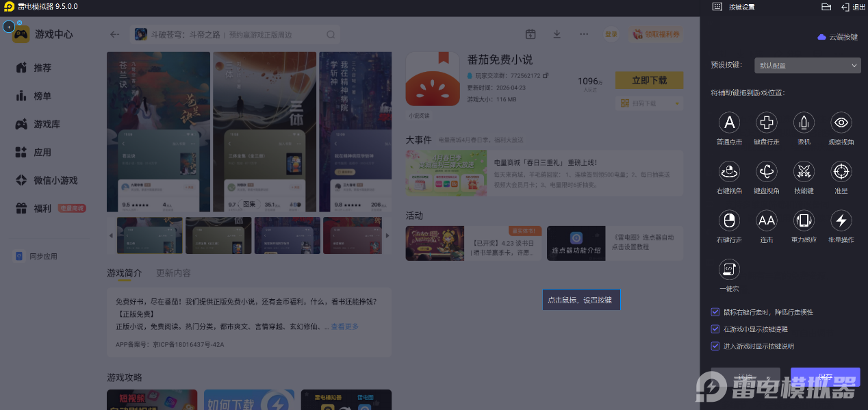Click the 保存 save button

click(x=825, y=377)
